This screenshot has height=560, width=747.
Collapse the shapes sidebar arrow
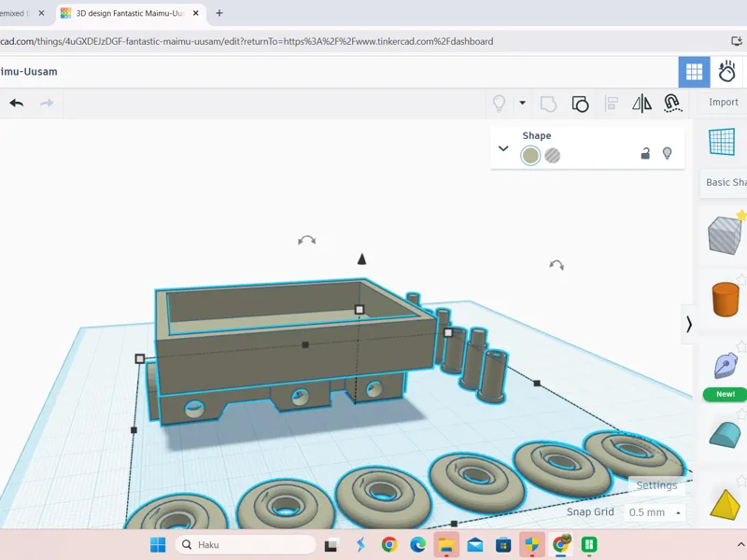tap(688, 324)
